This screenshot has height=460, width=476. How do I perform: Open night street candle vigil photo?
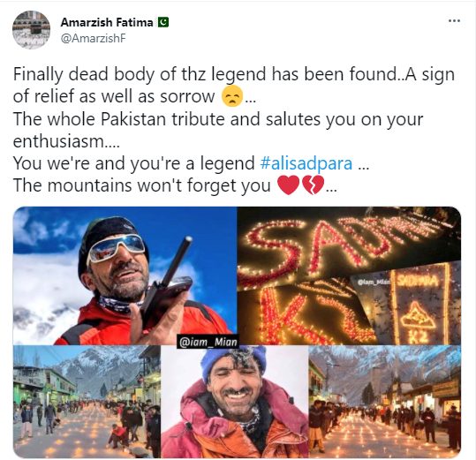[385, 402]
